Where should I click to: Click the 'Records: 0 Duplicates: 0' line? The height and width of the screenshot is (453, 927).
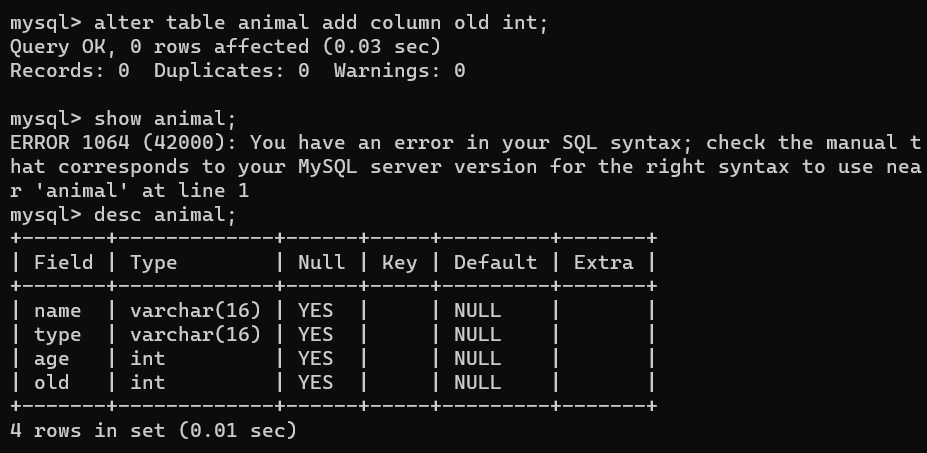point(238,71)
